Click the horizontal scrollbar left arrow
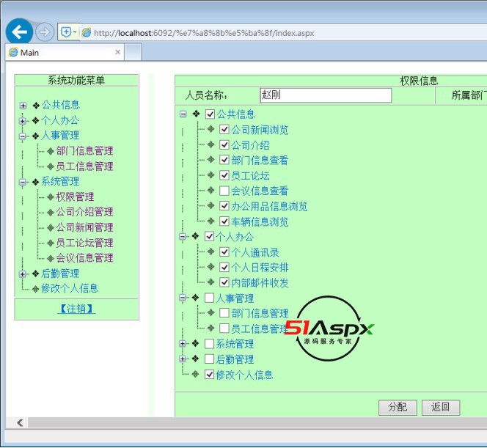The width and height of the screenshot is (487, 448). (20, 422)
